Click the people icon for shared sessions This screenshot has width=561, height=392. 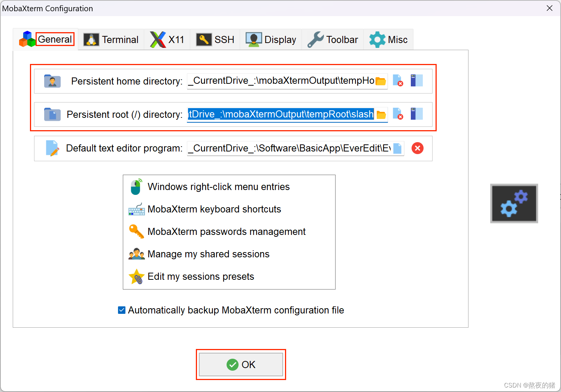pos(136,254)
